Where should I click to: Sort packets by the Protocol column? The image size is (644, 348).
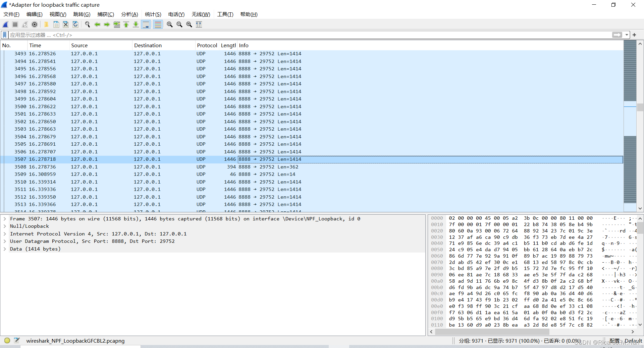pos(207,45)
